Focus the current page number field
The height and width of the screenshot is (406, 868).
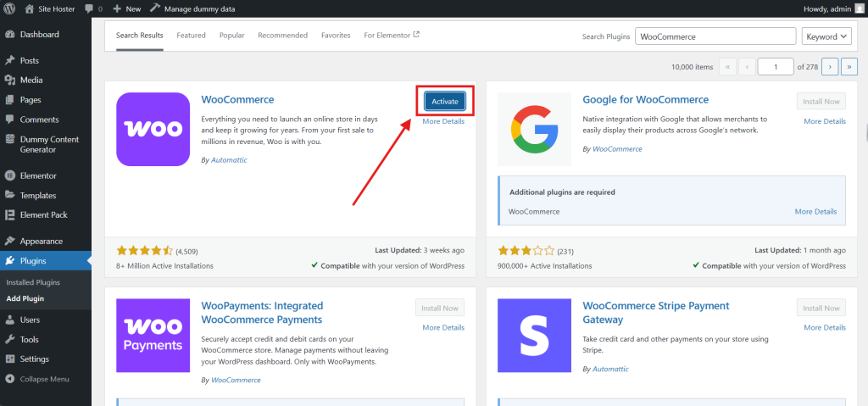tap(776, 66)
